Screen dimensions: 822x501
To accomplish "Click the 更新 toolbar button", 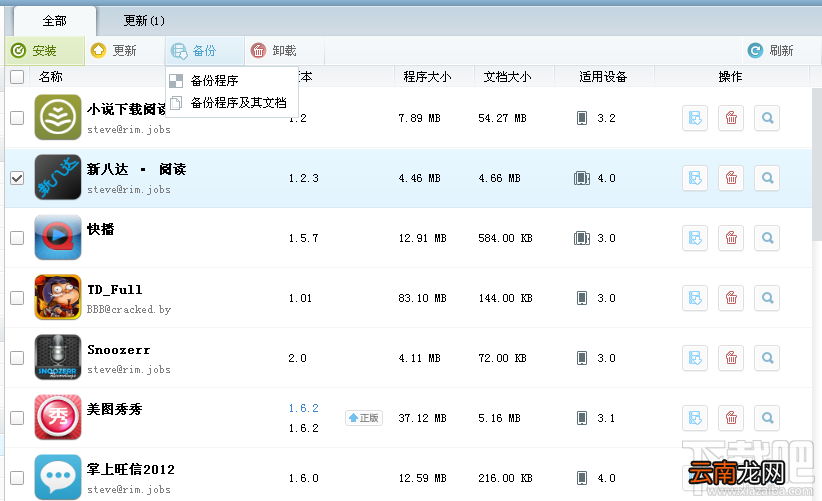I will pyautogui.click(x=124, y=51).
